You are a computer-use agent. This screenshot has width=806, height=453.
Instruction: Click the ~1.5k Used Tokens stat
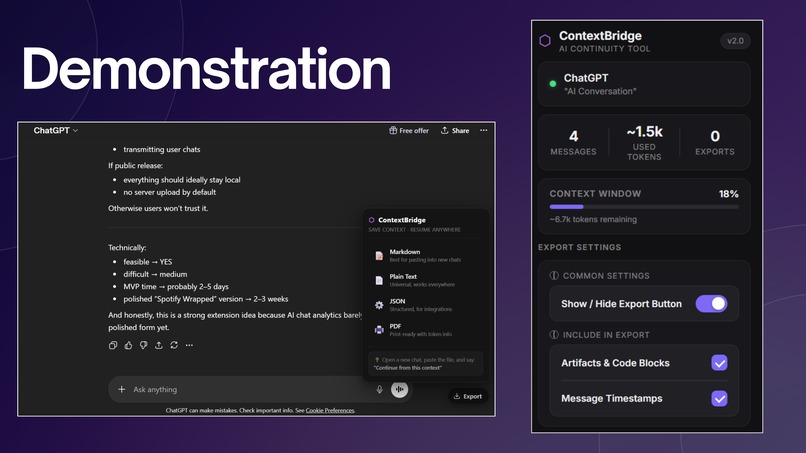tap(644, 143)
